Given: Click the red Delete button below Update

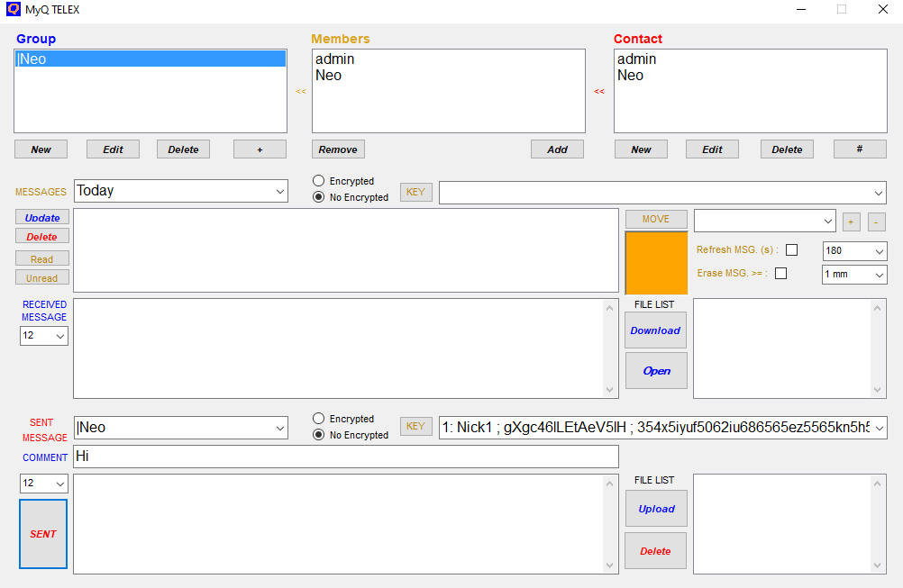Looking at the screenshot, I should point(42,237).
